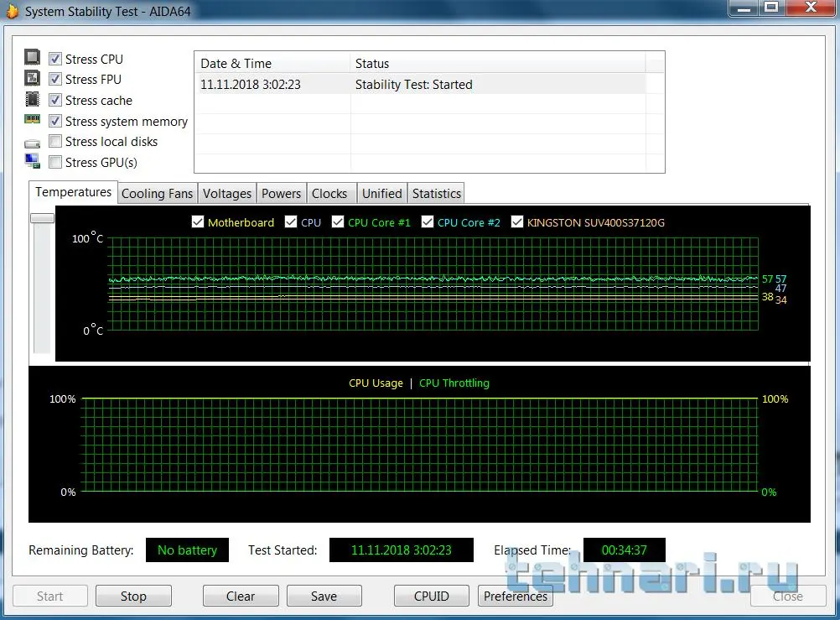The width and height of the screenshot is (840, 620).
Task: Open the Preferences dialog
Action: tap(516, 597)
